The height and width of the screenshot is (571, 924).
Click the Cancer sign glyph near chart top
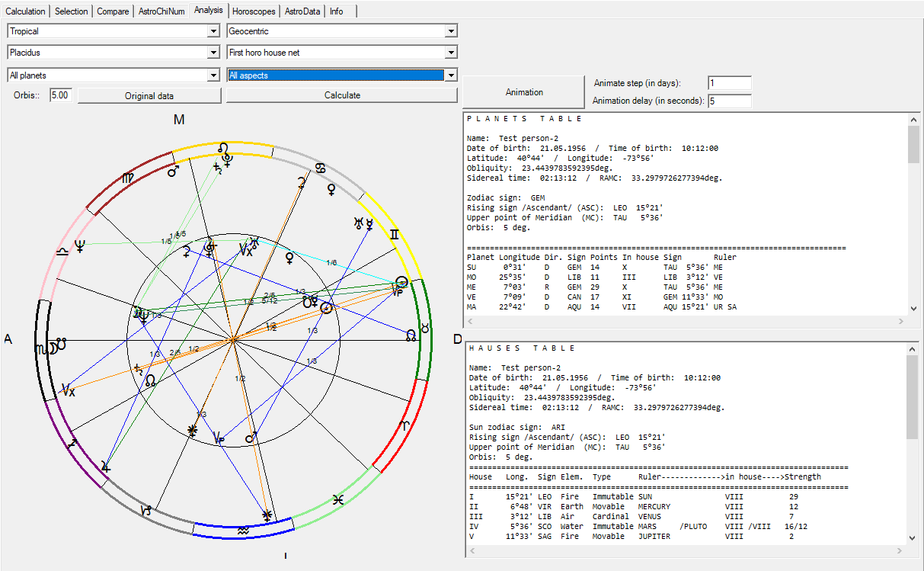[321, 167]
